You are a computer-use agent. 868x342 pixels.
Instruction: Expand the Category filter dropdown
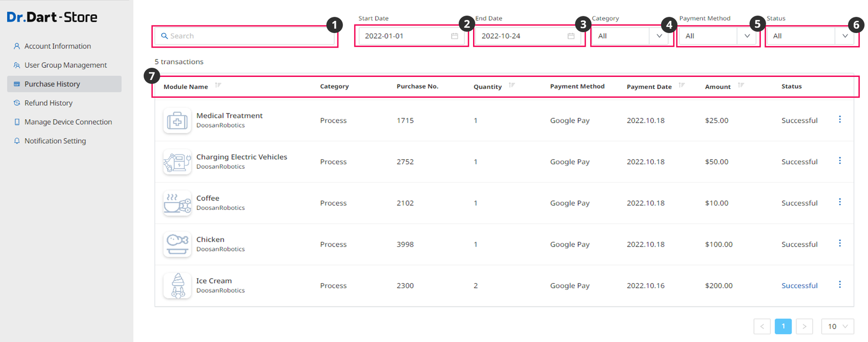click(659, 36)
